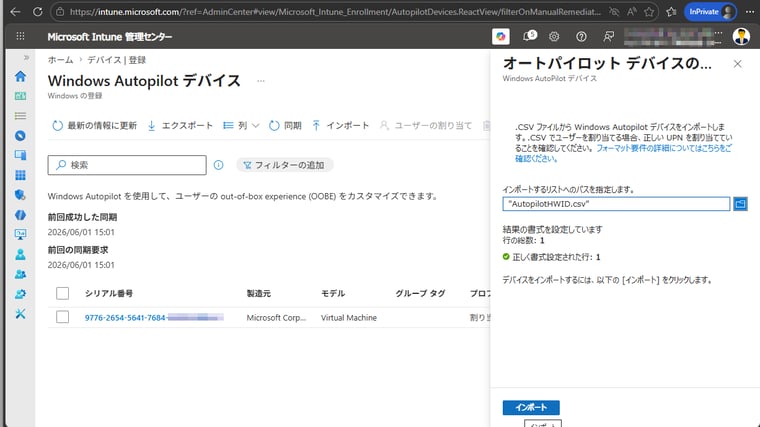Image resolution: width=760 pixels, height=427 pixels.
Task: Open the feedback icon in the header
Action: click(x=608, y=36)
